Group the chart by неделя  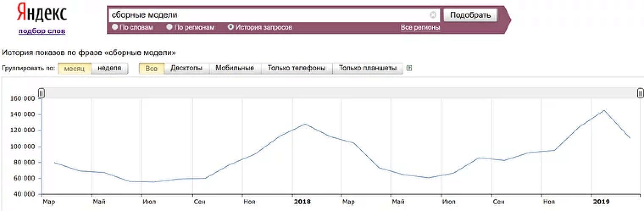point(109,68)
